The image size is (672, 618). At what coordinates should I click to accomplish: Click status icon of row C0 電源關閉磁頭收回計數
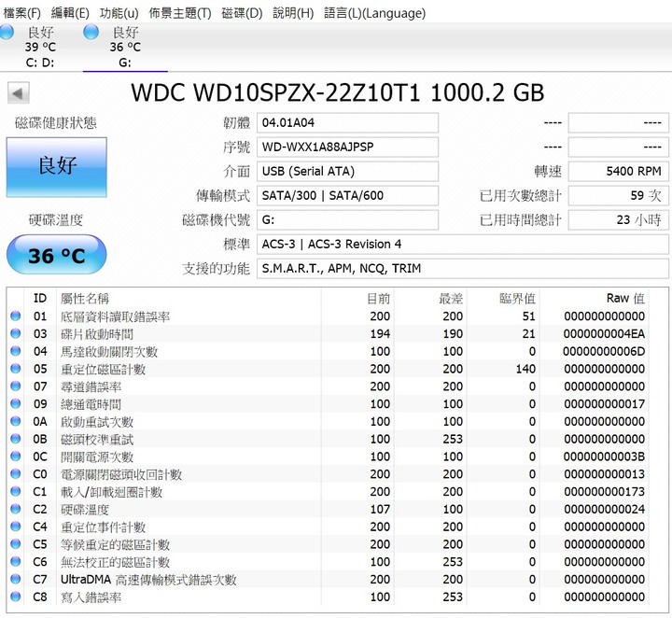(16, 474)
